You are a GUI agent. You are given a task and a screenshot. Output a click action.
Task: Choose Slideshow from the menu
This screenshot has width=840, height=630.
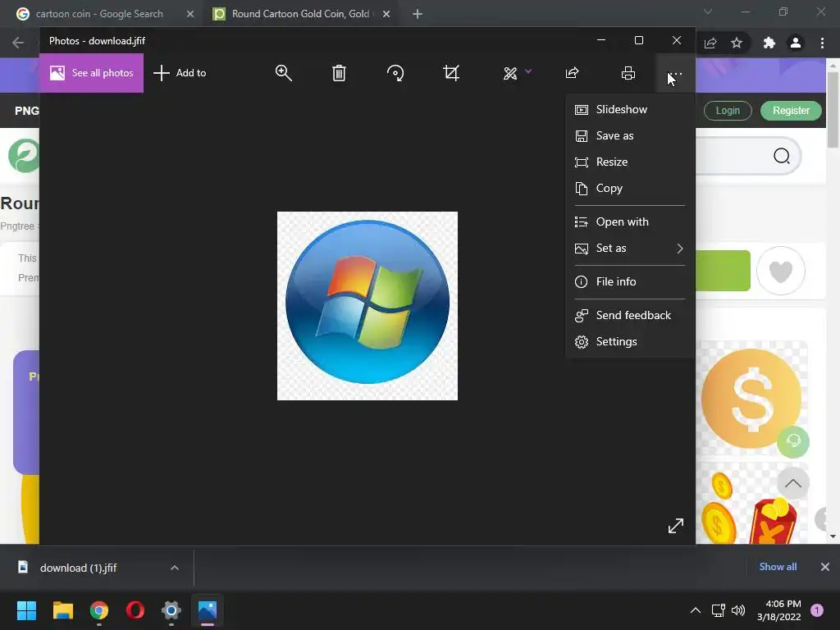[x=630, y=109]
